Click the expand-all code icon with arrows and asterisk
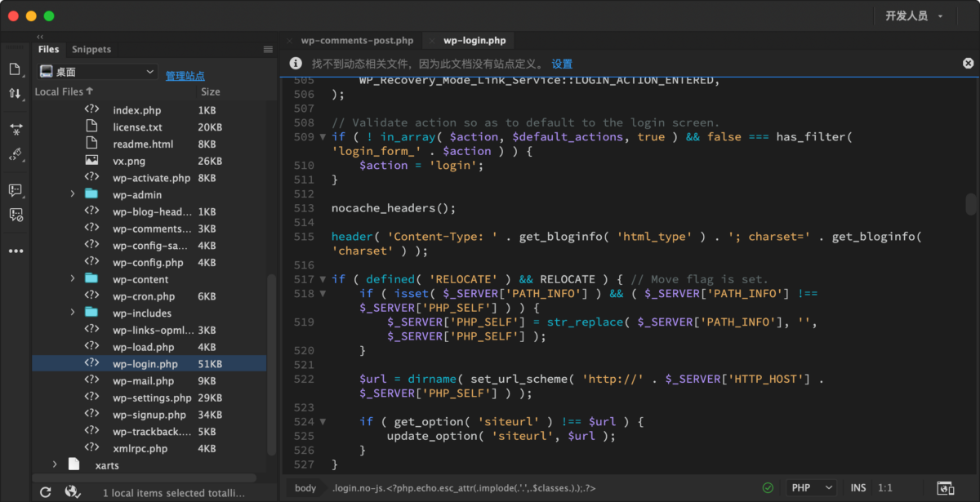The height and width of the screenshot is (502, 980). [x=16, y=130]
